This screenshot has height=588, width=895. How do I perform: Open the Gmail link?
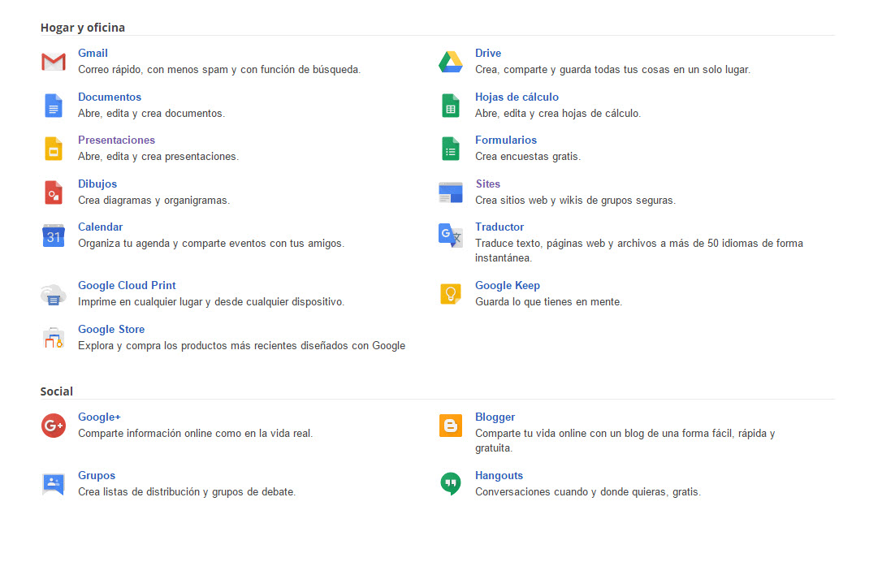tap(93, 53)
